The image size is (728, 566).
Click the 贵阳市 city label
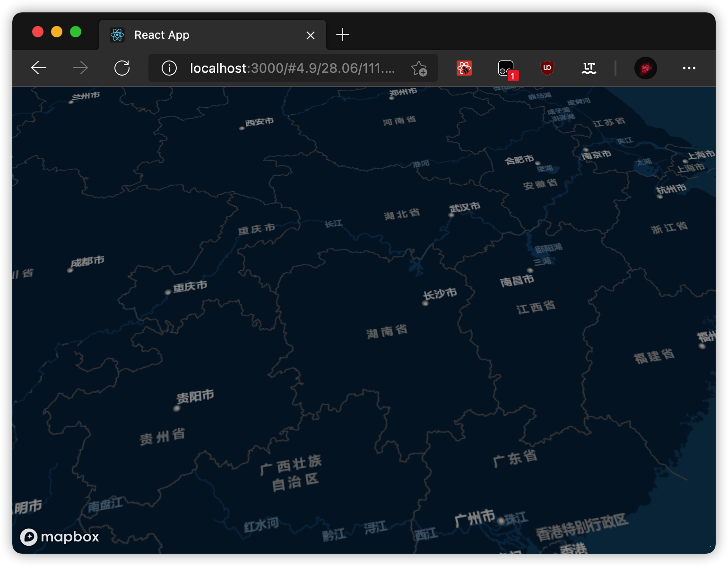tap(195, 396)
